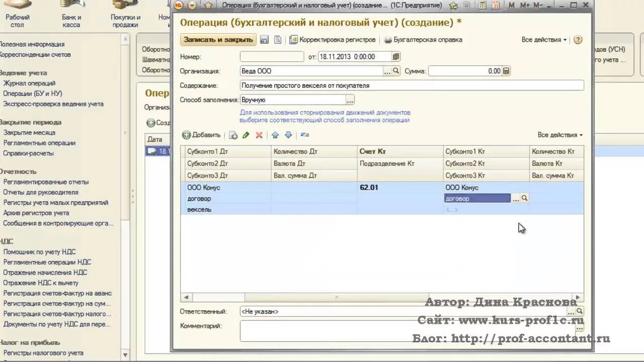Click the green Добавить row button
The image size is (644, 362).
201,135
